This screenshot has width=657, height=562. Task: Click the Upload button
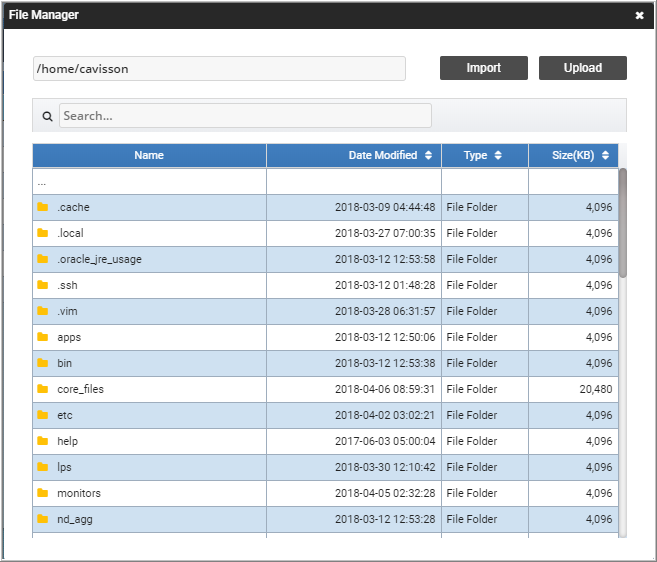click(583, 68)
